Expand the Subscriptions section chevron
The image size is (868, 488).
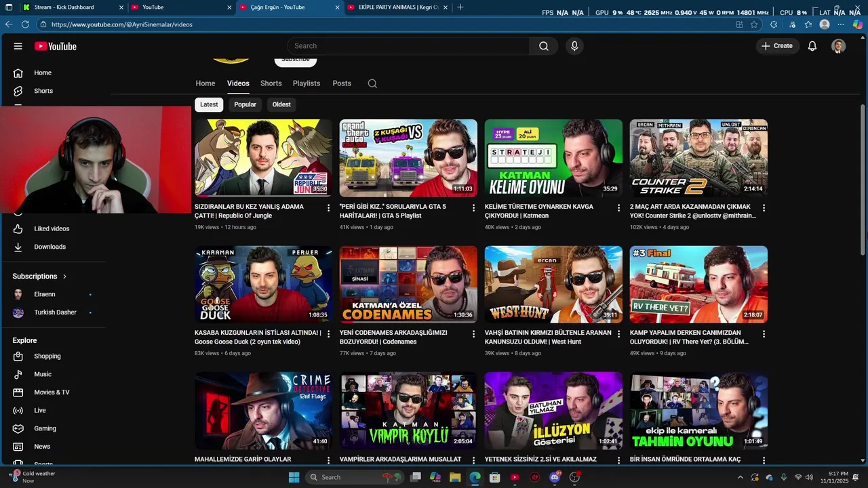(65, 277)
